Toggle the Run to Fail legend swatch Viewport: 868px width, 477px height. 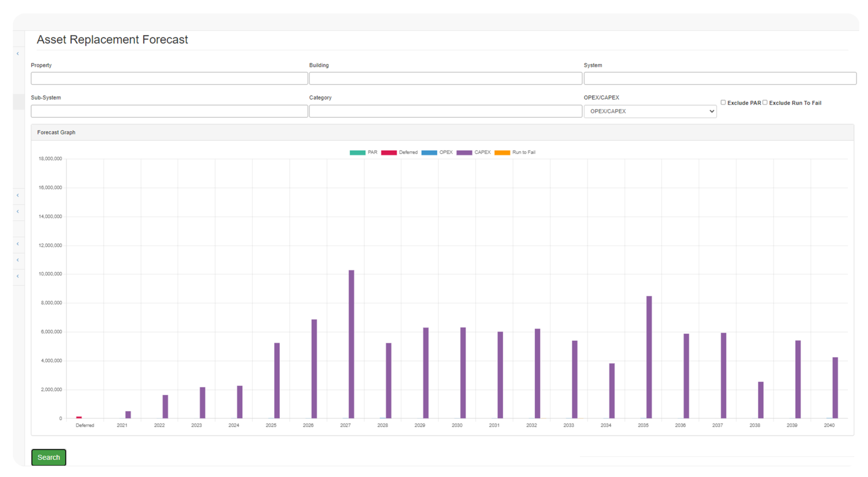coord(502,153)
